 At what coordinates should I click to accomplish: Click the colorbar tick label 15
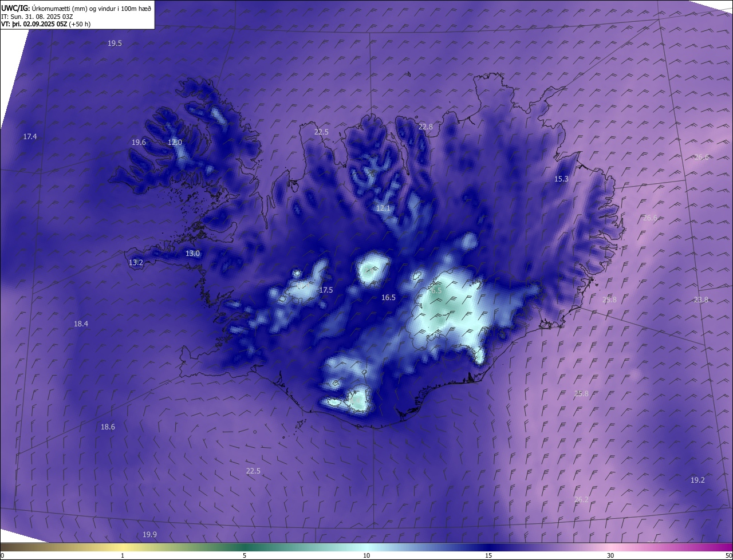click(488, 555)
